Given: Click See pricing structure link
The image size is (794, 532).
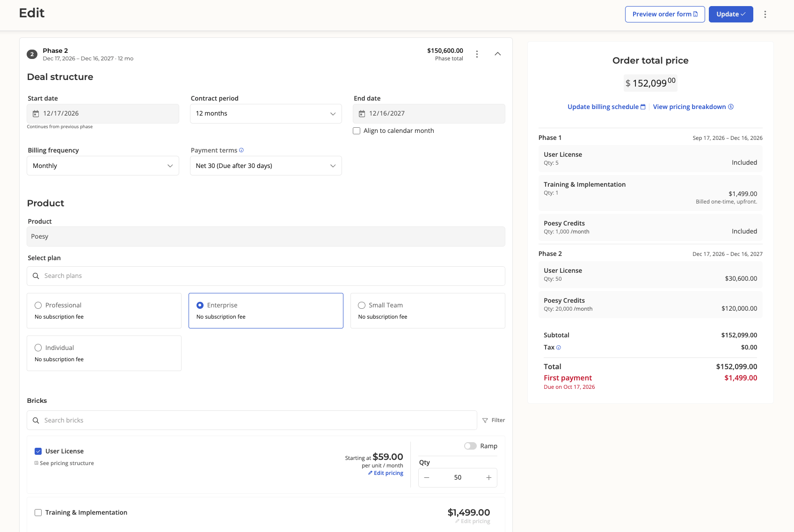Looking at the screenshot, I should click(x=64, y=463).
